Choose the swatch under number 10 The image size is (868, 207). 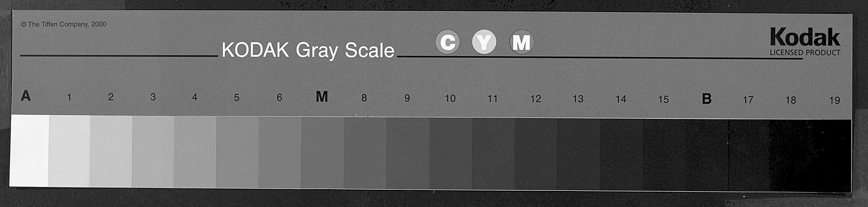(451, 154)
